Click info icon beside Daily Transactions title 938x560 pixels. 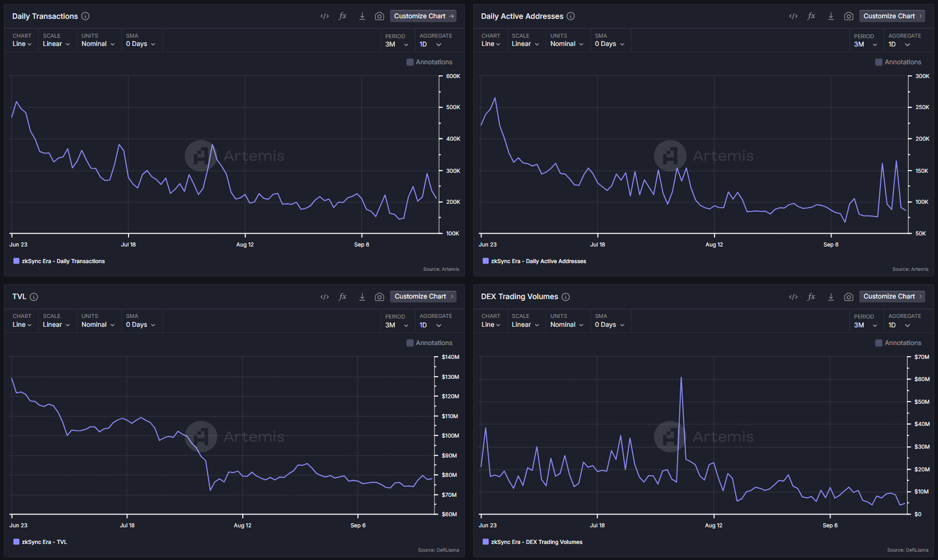(85, 16)
